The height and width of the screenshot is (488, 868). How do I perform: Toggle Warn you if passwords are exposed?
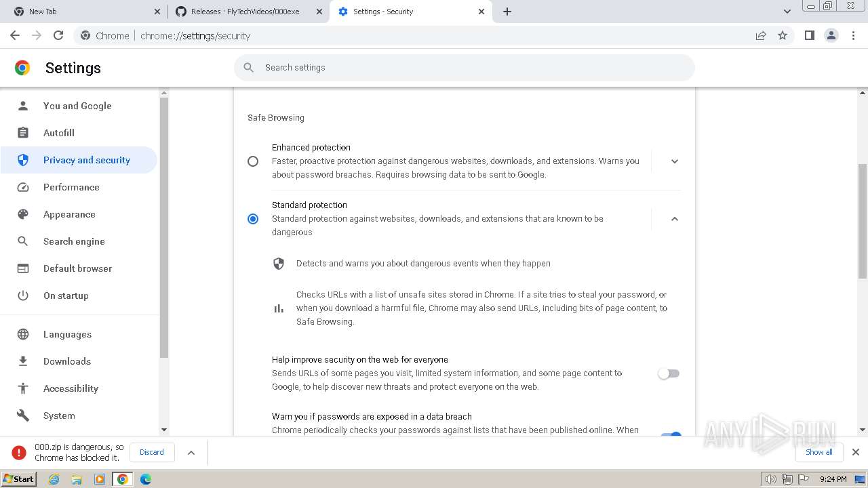click(x=671, y=434)
